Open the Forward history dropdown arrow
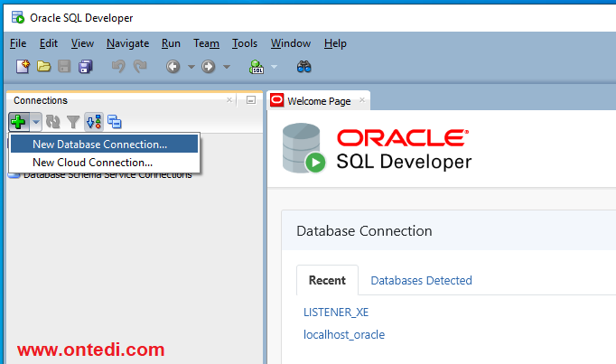The image size is (616, 364). click(x=227, y=67)
